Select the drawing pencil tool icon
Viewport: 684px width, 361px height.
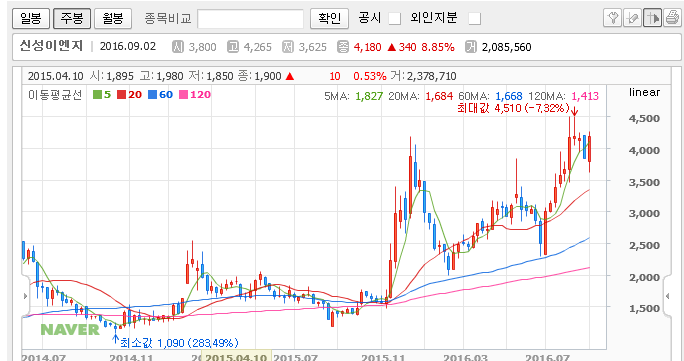[x=632, y=18]
